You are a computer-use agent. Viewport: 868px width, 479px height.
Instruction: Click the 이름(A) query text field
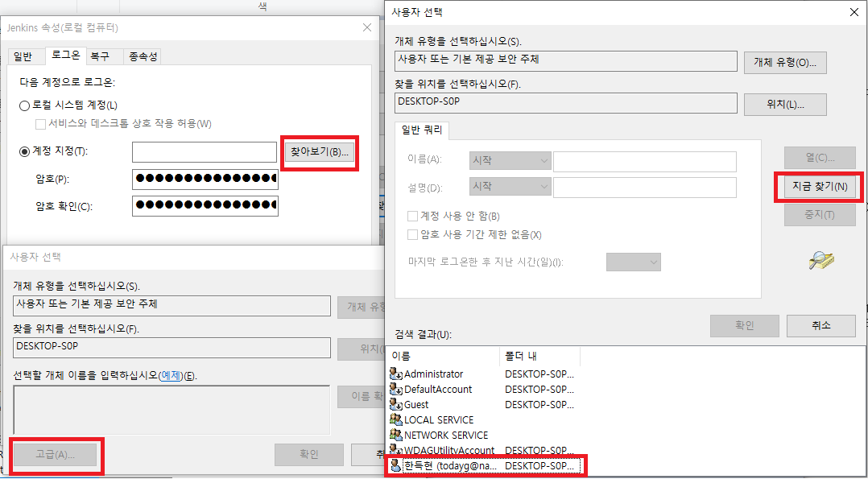pyautogui.click(x=645, y=161)
